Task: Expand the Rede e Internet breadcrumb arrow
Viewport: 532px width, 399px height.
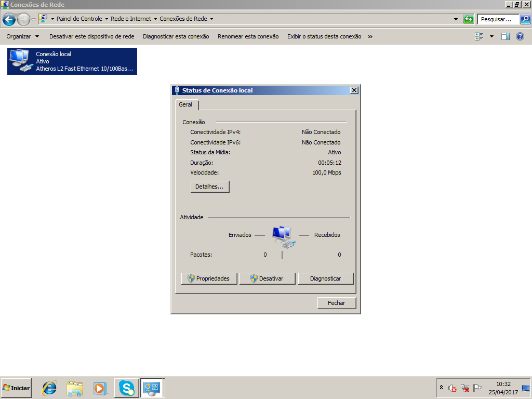Action: [x=155, y=19]
